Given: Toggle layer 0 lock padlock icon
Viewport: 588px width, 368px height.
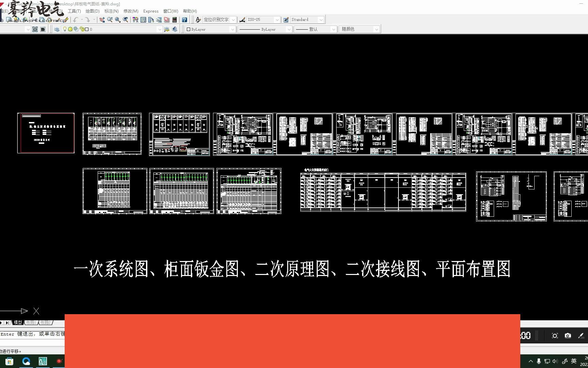Looking at the screenshot, I should (82, 29).
